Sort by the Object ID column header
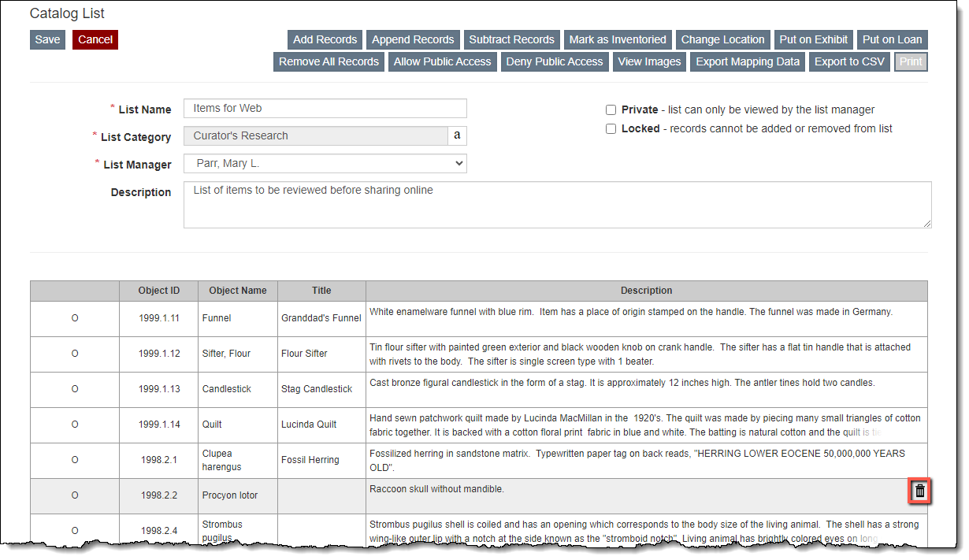 coord(158,291)
